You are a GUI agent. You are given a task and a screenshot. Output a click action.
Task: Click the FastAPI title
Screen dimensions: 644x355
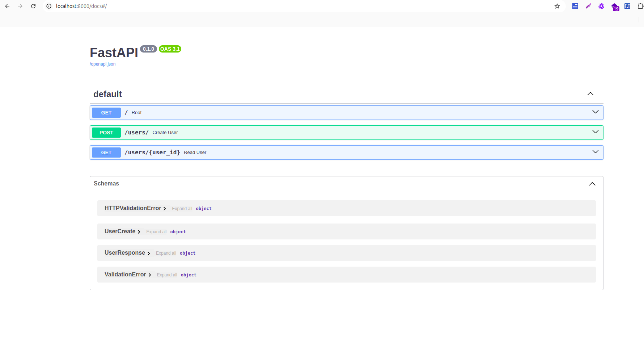[x=114, y=53]
